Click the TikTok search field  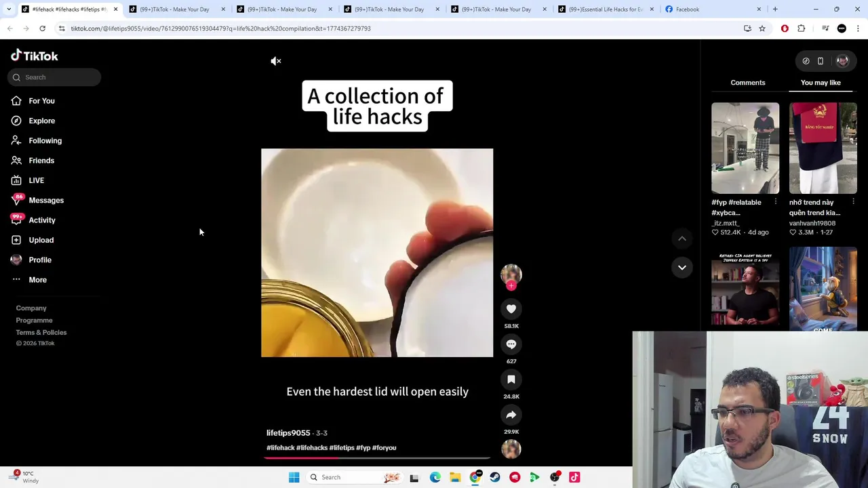(x=54, y=77)
